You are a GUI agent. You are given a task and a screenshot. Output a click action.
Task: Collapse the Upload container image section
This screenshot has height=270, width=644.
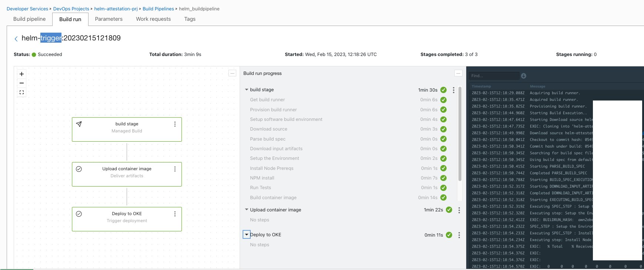pos(247,210)
